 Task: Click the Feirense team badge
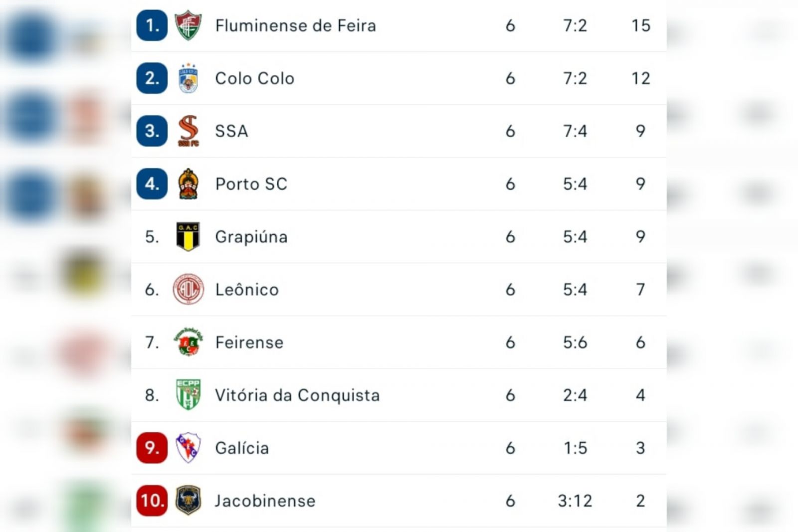[x=188, y=342]
